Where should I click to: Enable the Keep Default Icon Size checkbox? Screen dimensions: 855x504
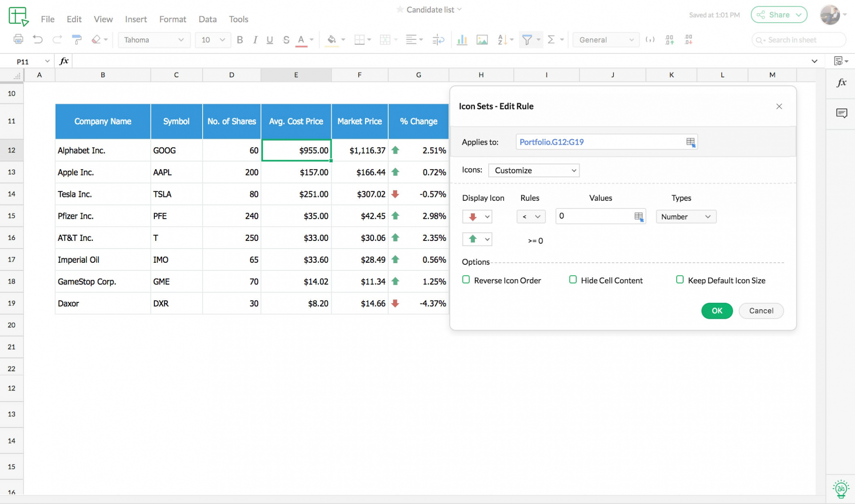click(x=679, y=280)
